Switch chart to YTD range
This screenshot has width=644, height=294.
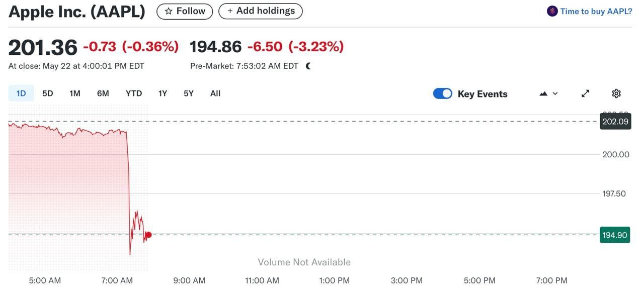click(x=134, y=93)
